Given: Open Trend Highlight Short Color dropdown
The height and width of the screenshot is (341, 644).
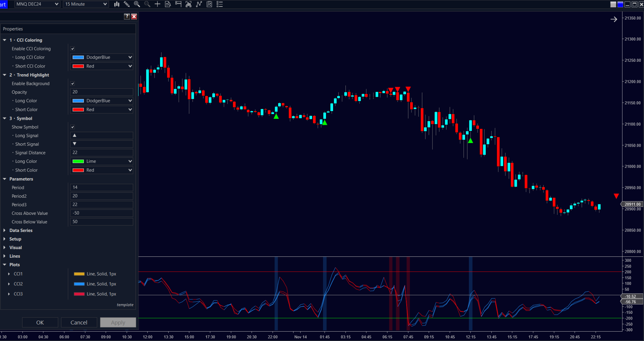Looking at the screenshot, I should coord(102,109).
